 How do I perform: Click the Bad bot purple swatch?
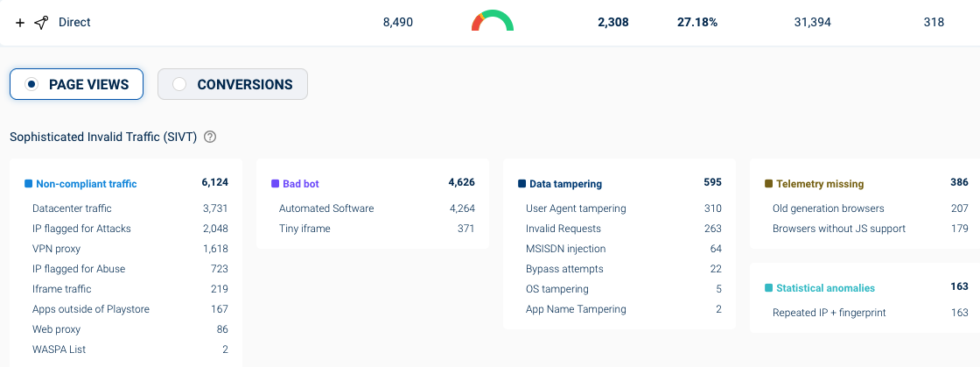click(x=275, y=184)
